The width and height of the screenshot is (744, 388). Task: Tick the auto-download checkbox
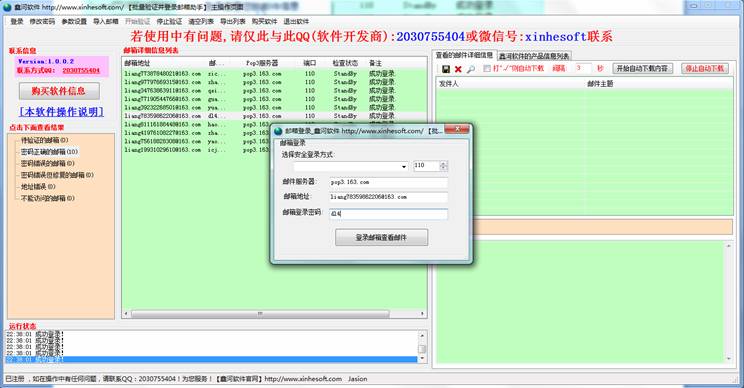tap(486, 69)
